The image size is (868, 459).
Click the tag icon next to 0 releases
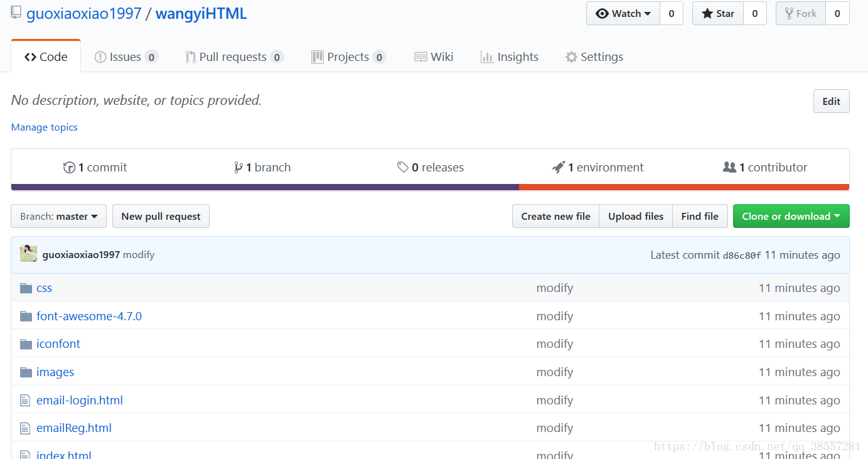pyautogui.click(x=403, y=168)
